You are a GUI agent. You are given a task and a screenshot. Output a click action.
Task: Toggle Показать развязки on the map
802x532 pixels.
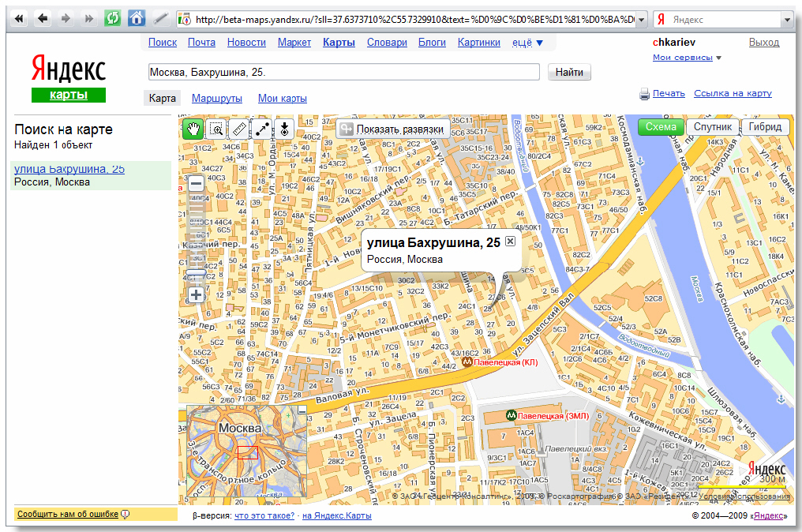(x=393, y=129)
